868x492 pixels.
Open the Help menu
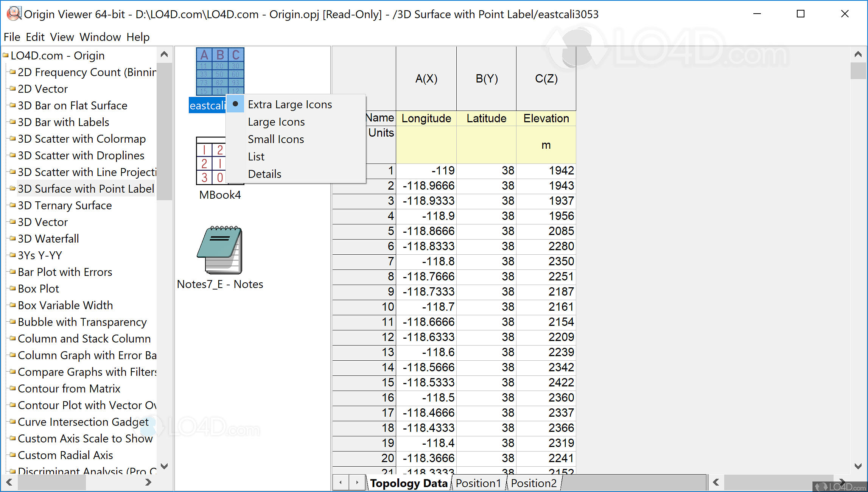(x=138, y=37)
